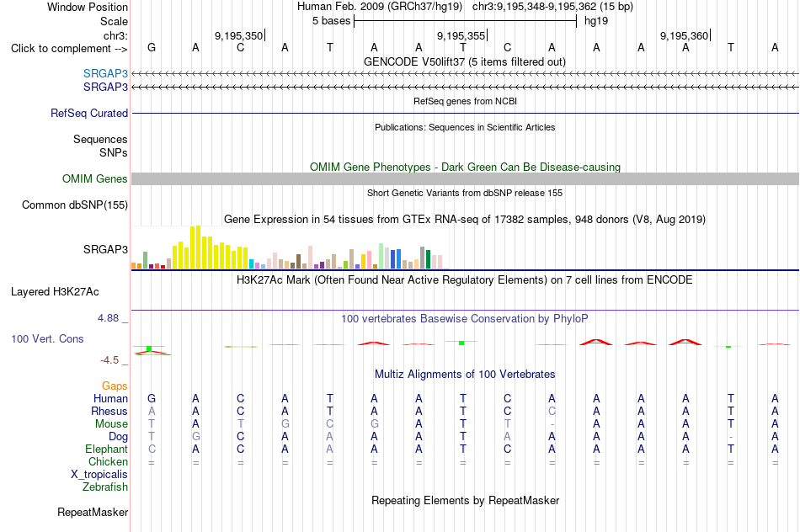
Task: Click the 9,195,355 ruler coordinate
Action: point(461,35)
